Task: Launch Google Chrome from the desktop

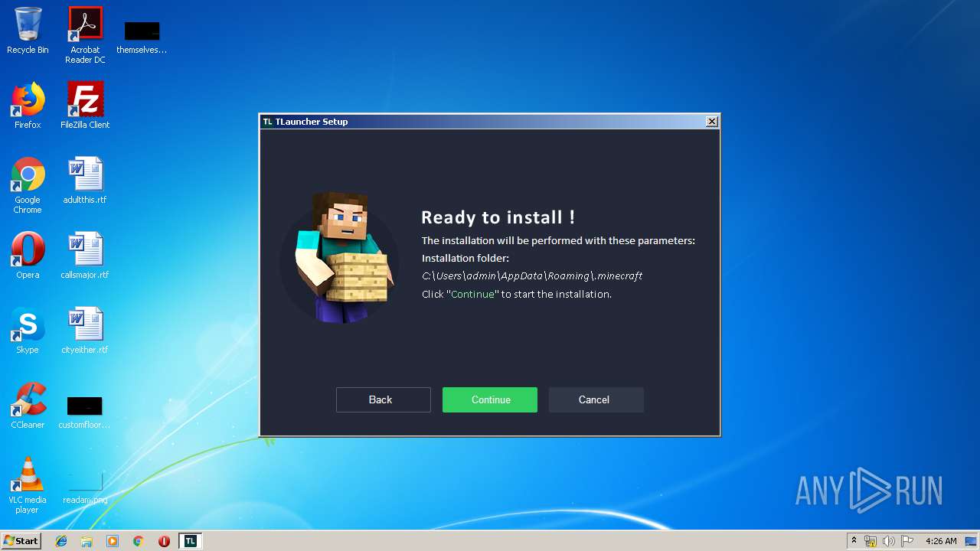Action: point(28,185)
